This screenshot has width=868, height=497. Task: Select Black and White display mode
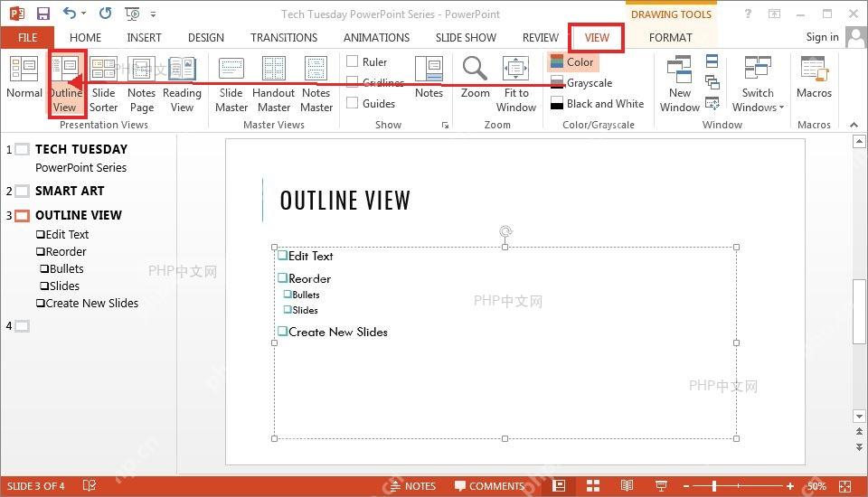pyautogui.click(x=598, y=104)
